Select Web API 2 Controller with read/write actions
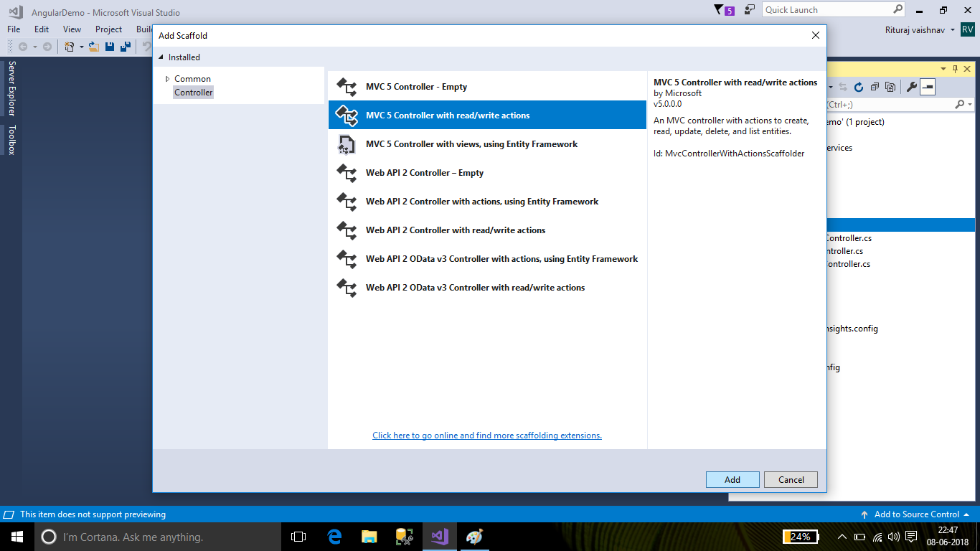 [487, 230]
